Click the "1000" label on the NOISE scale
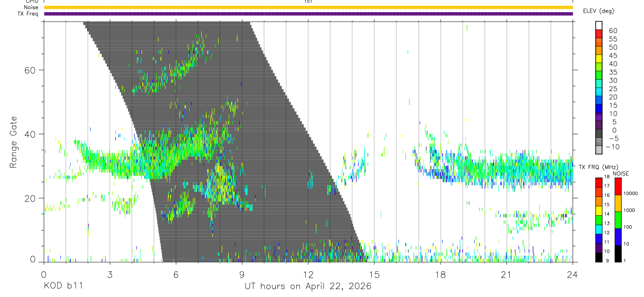This screenshot has width=644, height=297. [629, 210]
